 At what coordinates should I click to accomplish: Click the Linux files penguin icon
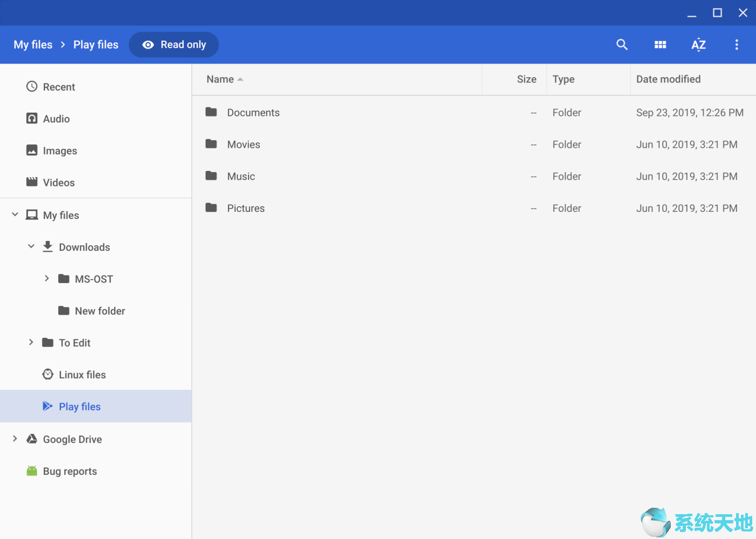coord(47,374)
